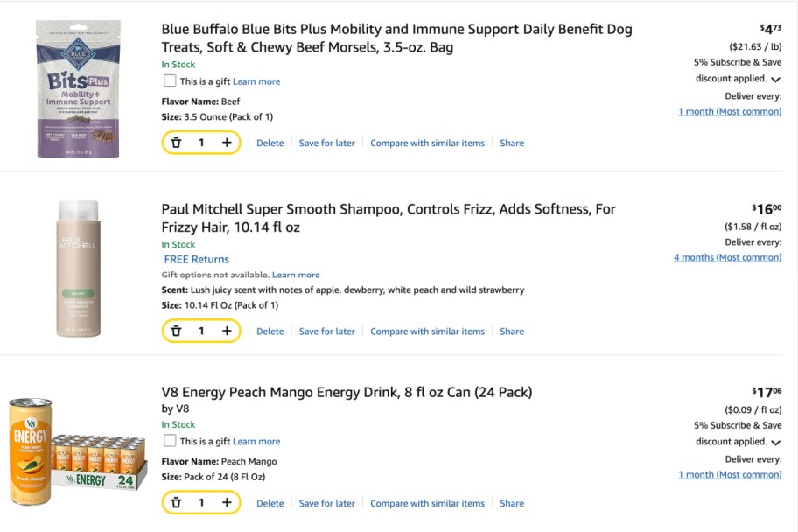Click Learn more beside gift options unavailable

pos(296,274)
